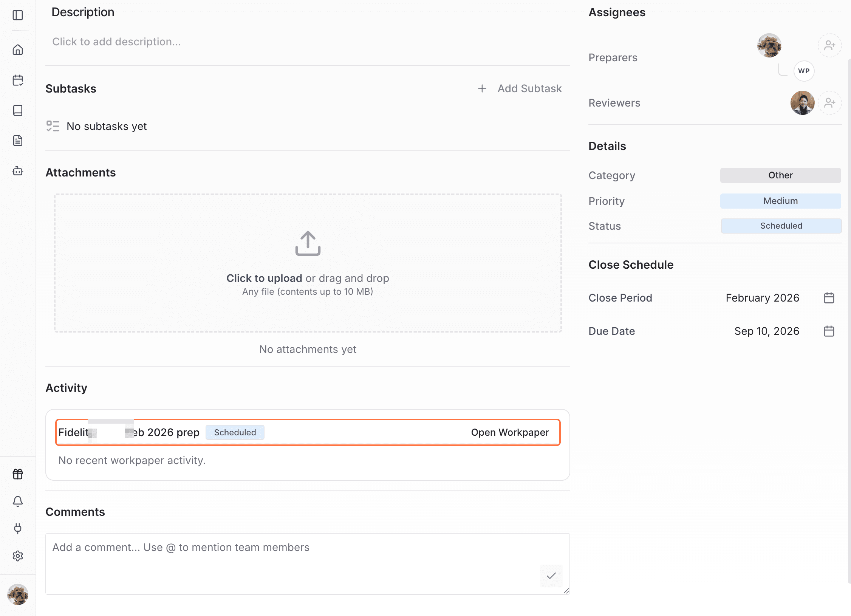Add a reviewer with the add-user icon
851x616 pixels.
[x=830, y=103]
